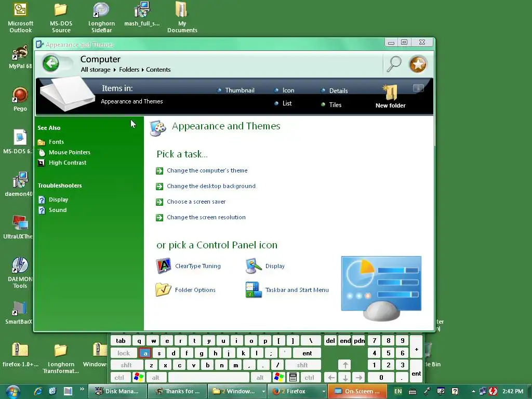This screenshot has height=399, width=532.
Task: Show hidden tray icons arrow
Action: (x=473, y=391)
